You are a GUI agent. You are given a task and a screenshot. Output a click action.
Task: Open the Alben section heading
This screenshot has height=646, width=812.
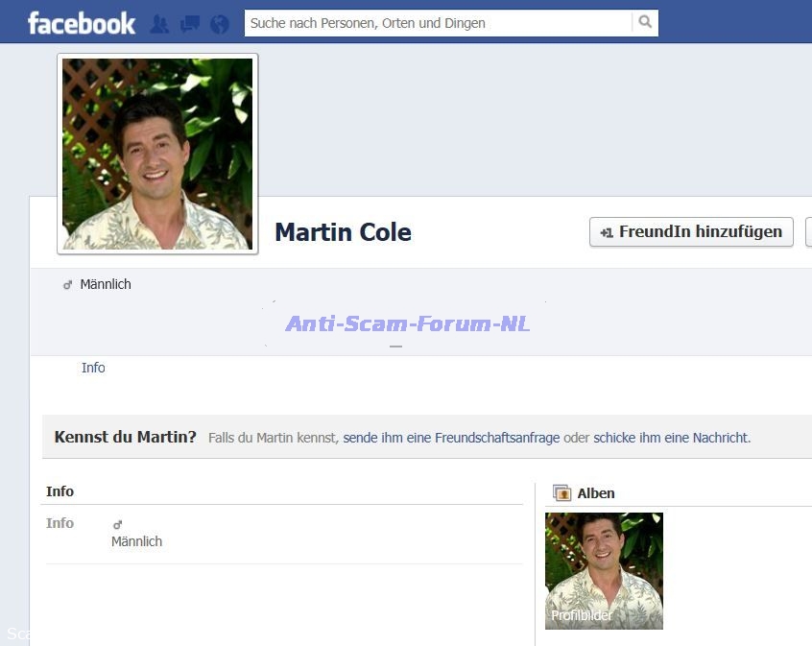click(596, 493)
